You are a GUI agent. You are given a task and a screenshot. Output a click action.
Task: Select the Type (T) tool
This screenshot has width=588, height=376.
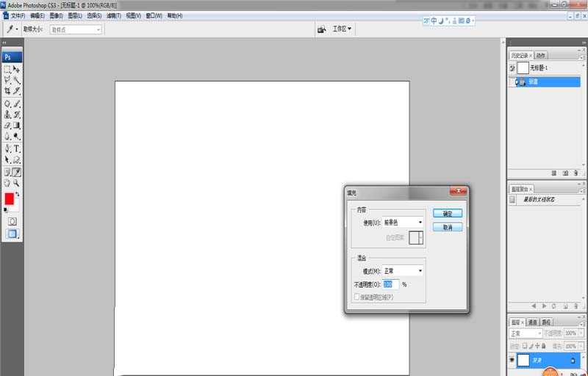click(16, 148)
